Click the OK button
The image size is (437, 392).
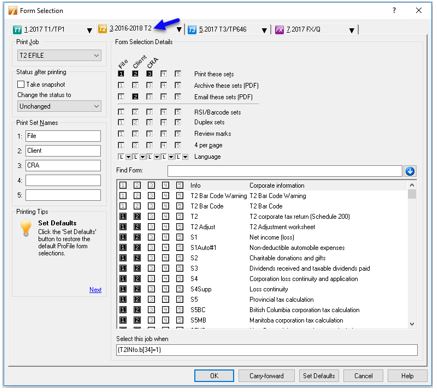pyautogui.click(x=214, y=376)
